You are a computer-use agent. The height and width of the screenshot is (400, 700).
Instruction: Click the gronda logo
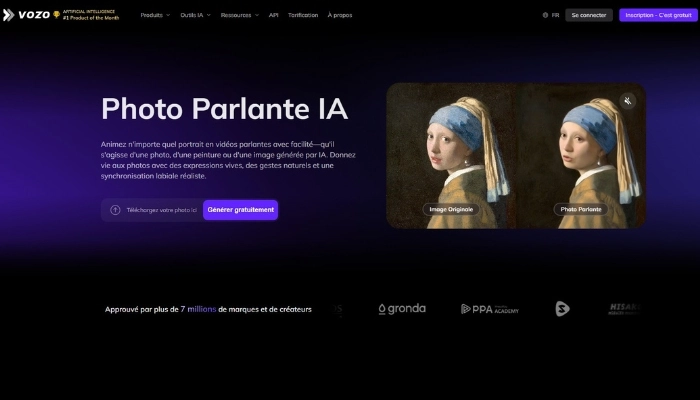point(402,309)
